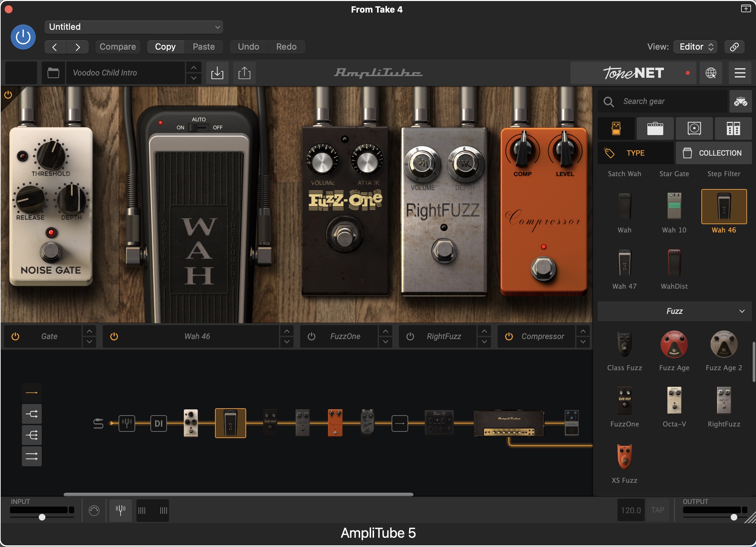The width and height of the screenshot is (756, 547).
Task: Open the View Editor dropdown
Action: tap(695, 47)
